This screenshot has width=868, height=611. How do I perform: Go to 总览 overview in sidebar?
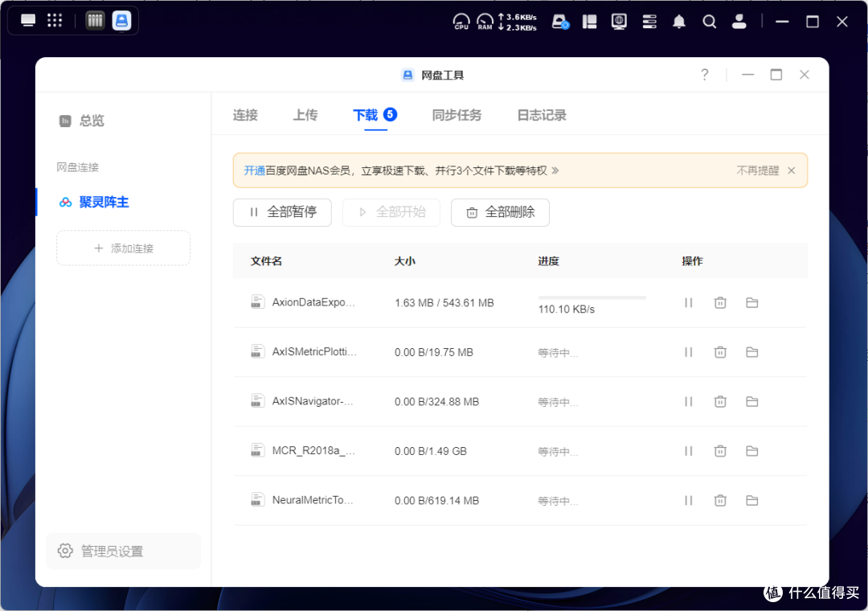click(82, 121)
